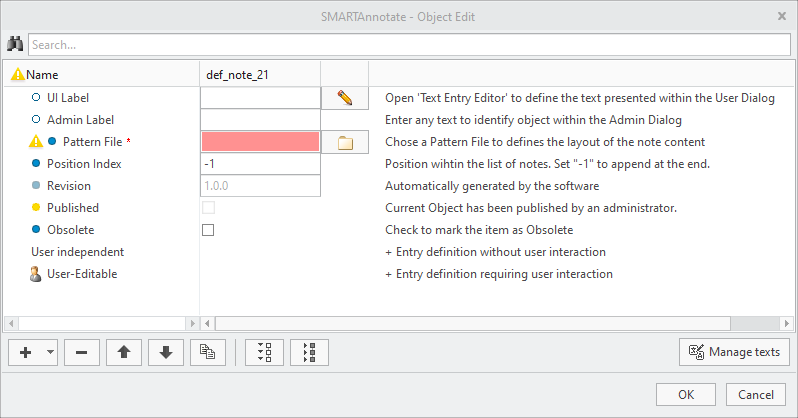Click the description pane scrollbar thumb
This screenshot has height=418, width=798.
pos(473,323)
